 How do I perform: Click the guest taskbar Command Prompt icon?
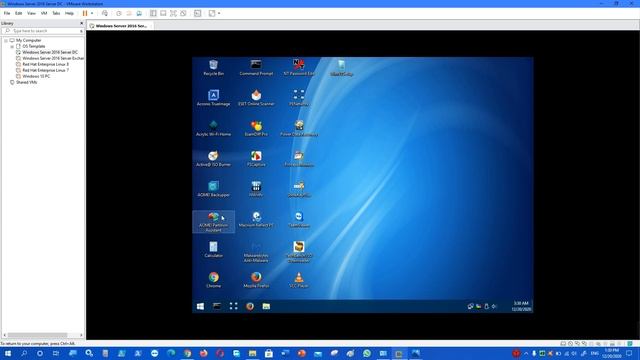click(x=217, y=306)
